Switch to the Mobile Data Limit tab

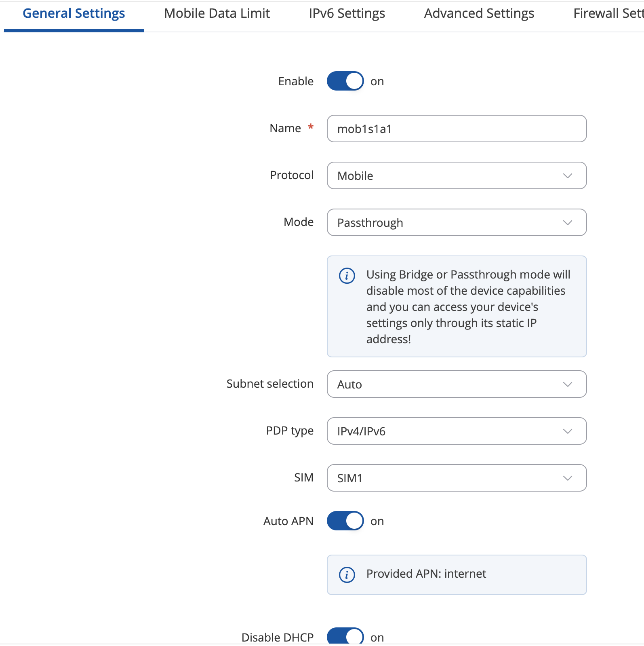(x=217, y=14)
